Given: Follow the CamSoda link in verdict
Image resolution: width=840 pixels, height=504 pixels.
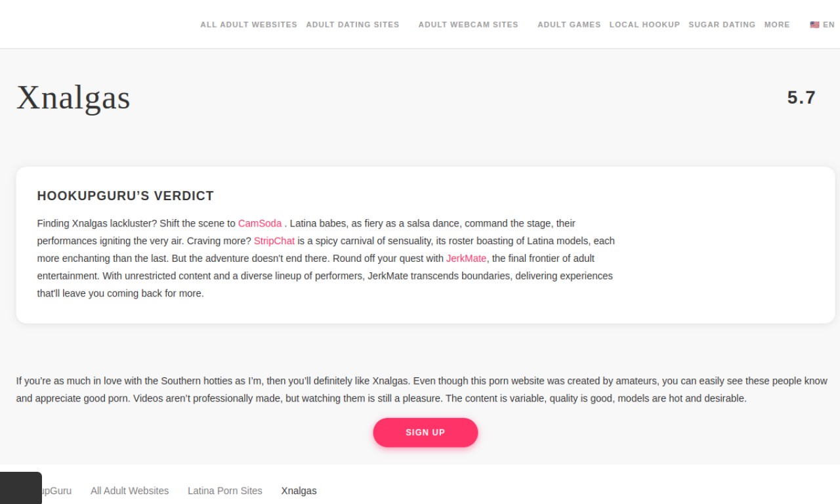Looking at the screenshot, I should [260, 223].
